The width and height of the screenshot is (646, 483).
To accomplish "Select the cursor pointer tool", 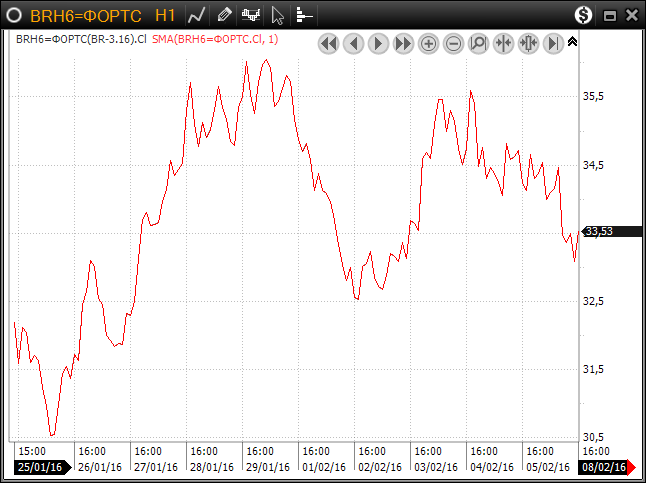I will [278, 15].
